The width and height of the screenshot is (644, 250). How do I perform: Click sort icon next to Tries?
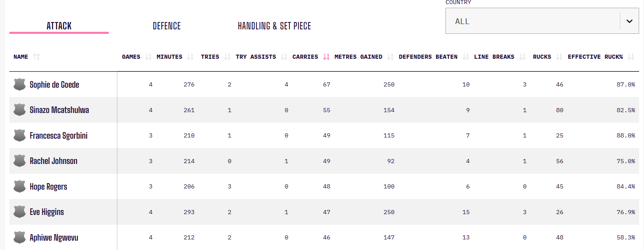227,57
